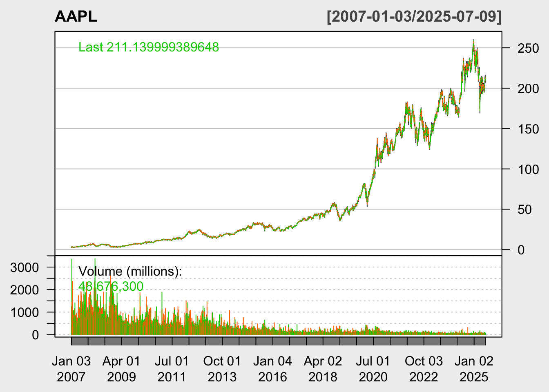Click the 0 price axis label

tap(521, 250)
